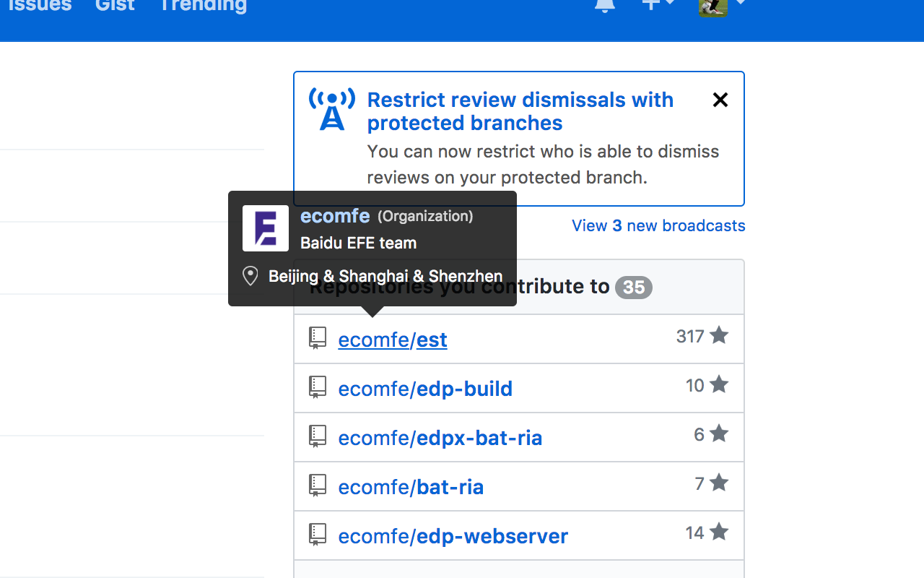Screen dimensions: 924x578
Task: Open the plus create-new dropdown
Action: click(x=658, y=4)
